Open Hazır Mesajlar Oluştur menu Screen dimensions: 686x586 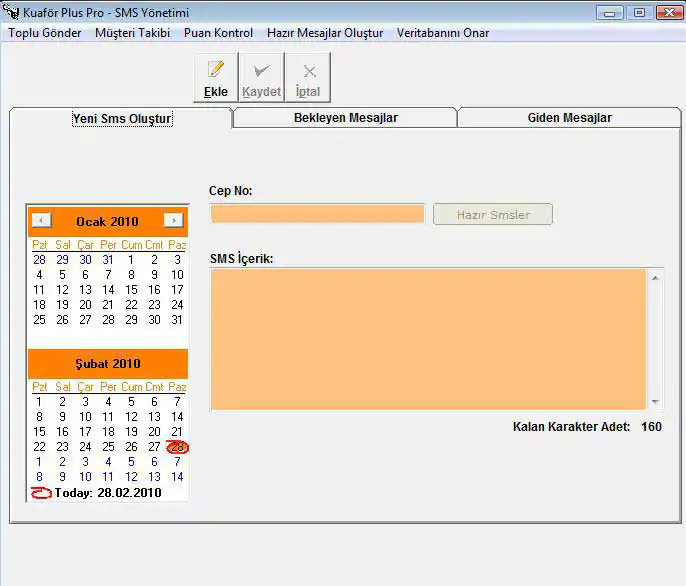click(325, 33)
